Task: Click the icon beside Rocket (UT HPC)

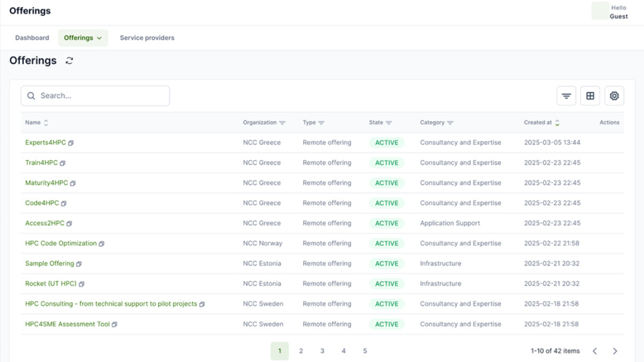Action: tap(82, 284)
